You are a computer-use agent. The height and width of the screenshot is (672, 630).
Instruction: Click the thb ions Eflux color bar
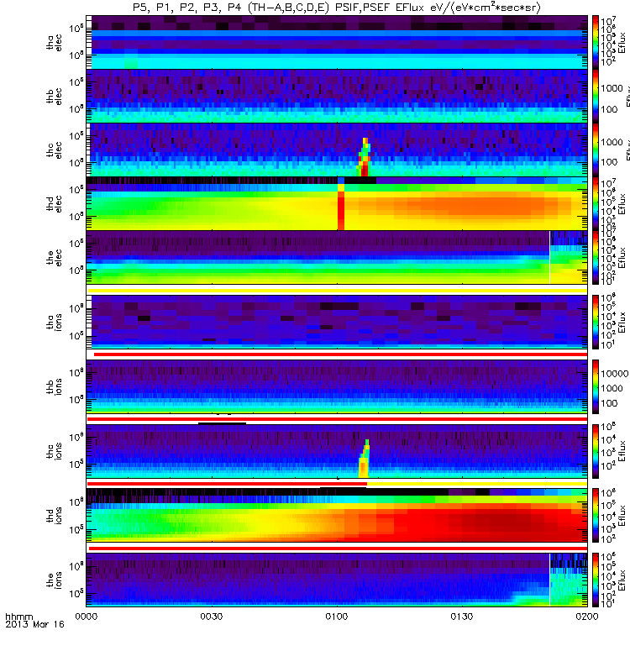[x=596, y=386]
